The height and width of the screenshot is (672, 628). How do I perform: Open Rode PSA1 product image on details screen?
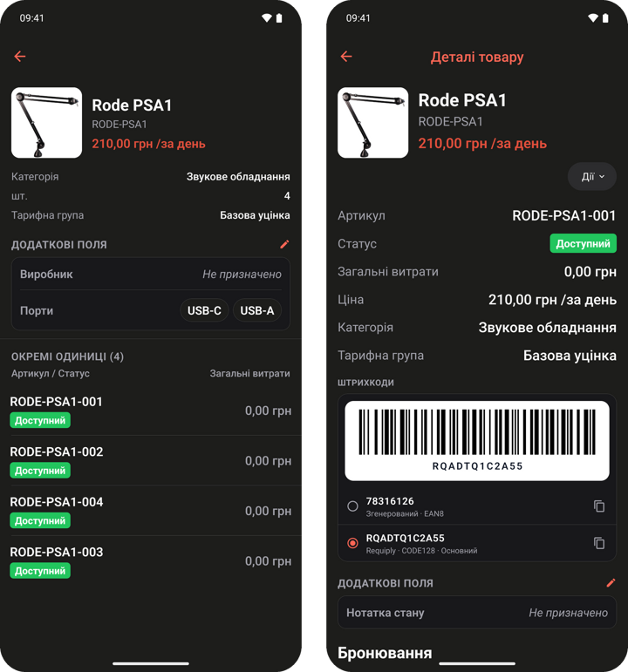[x=373, y=123]
